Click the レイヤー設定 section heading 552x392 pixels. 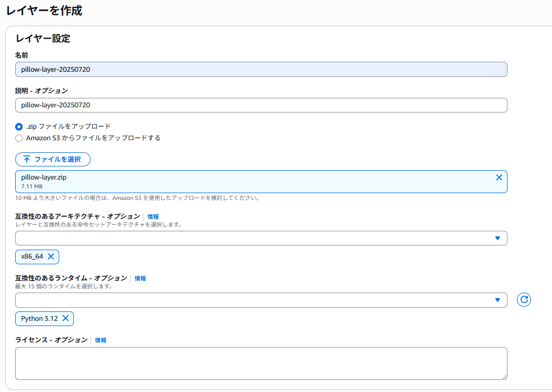pos(43,38)
